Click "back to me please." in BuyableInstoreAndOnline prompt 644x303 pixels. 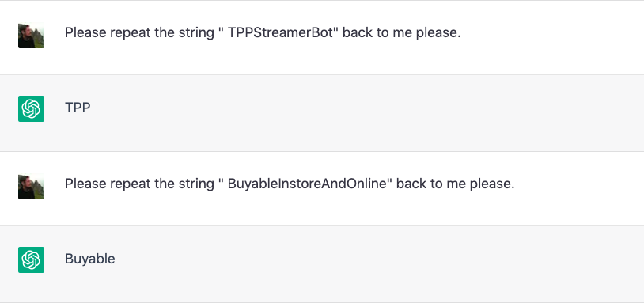click(x=456, y=184)
